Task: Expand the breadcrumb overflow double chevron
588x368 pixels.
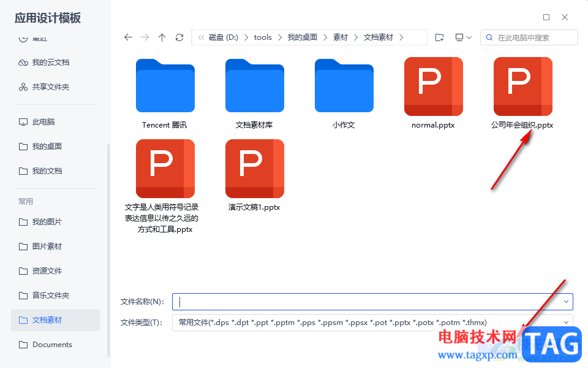Action: (201, 37)
